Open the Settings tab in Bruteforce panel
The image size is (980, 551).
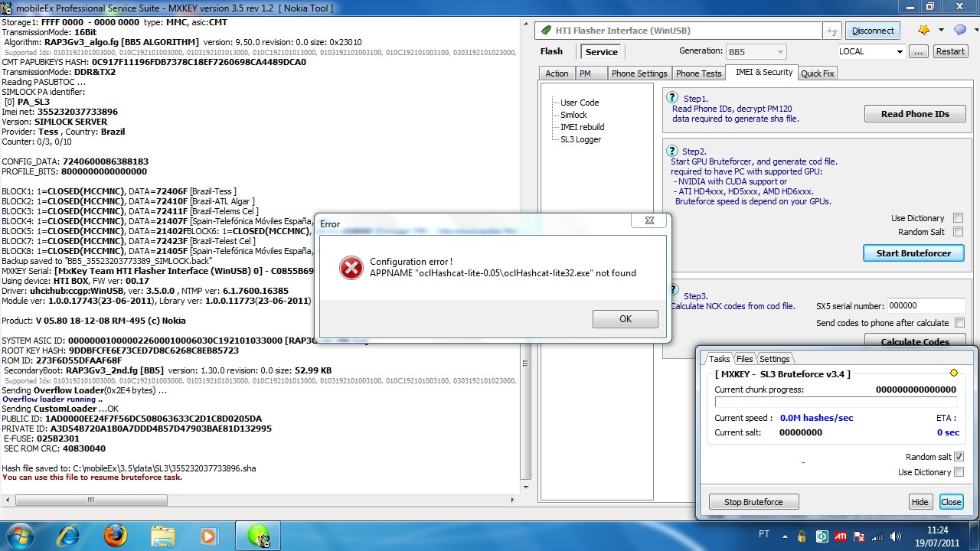[x=774, y=359]
